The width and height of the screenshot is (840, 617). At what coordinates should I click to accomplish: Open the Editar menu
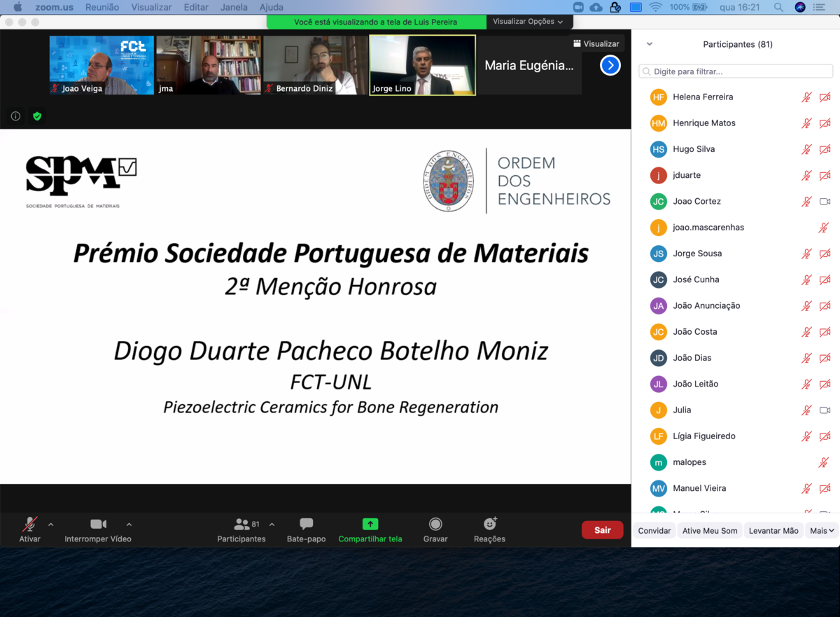coord(196,7)
